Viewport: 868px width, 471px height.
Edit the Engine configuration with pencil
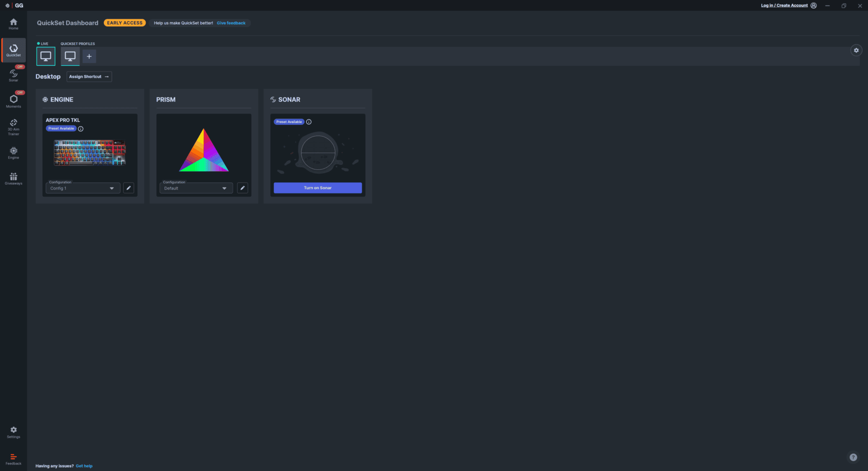point(129,188)
